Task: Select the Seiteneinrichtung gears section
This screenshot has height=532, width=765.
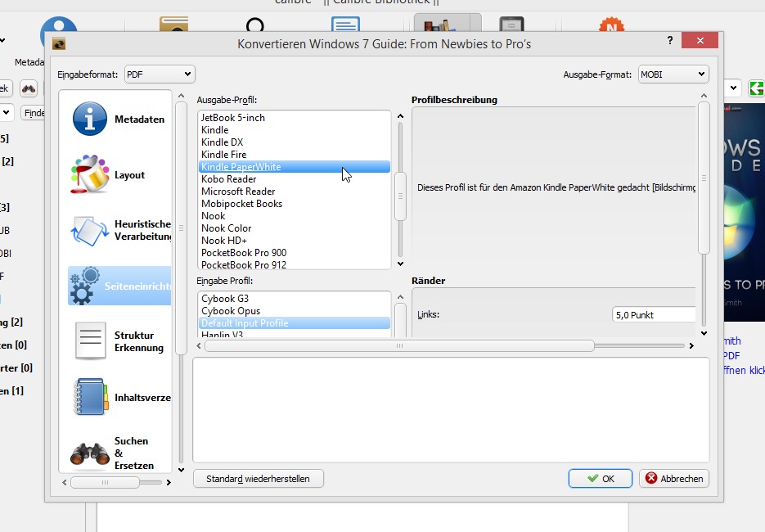Action: [x=119, y=286]
